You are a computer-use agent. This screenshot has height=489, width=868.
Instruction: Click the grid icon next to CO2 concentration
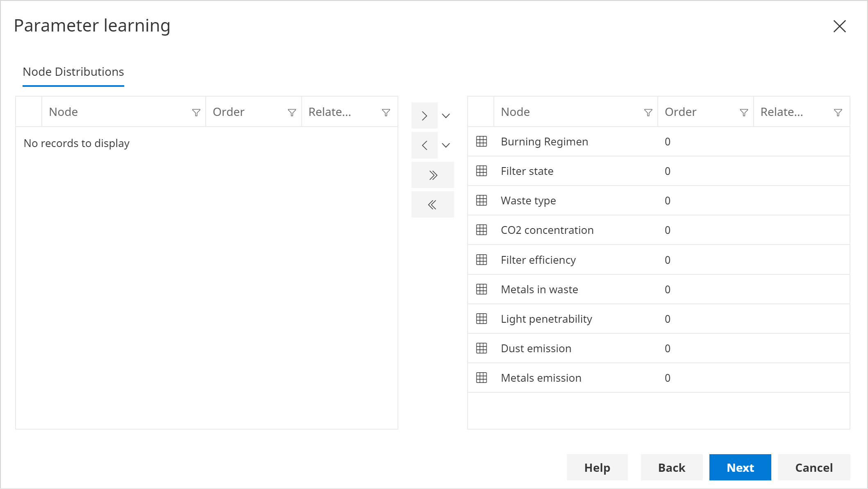(x=481, y=230)
